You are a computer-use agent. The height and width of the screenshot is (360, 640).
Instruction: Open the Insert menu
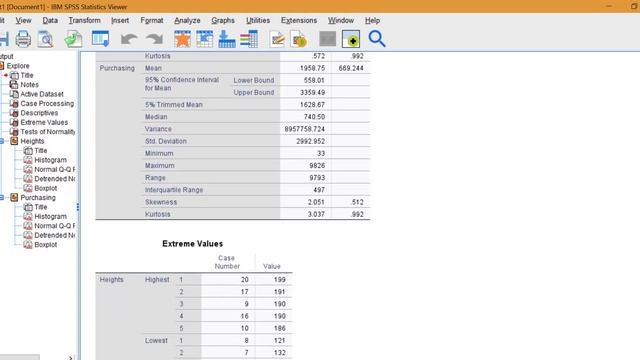click(x=120, y=20)
